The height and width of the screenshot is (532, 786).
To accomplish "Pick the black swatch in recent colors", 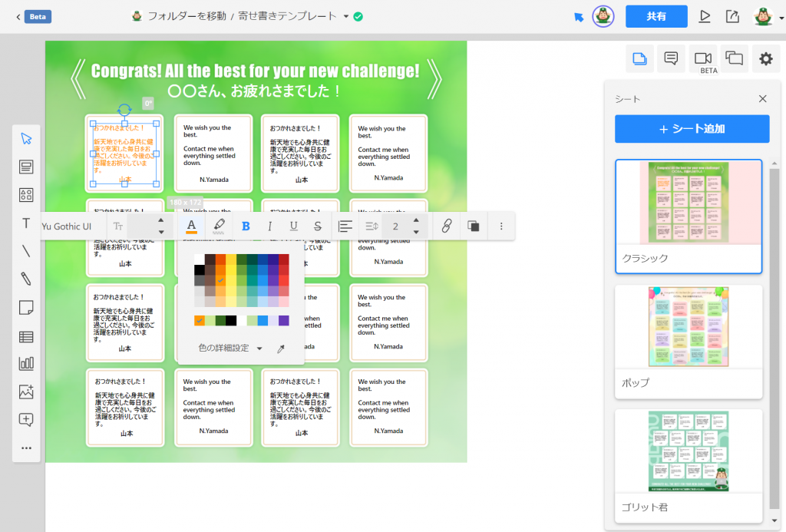I will point(231,320).
